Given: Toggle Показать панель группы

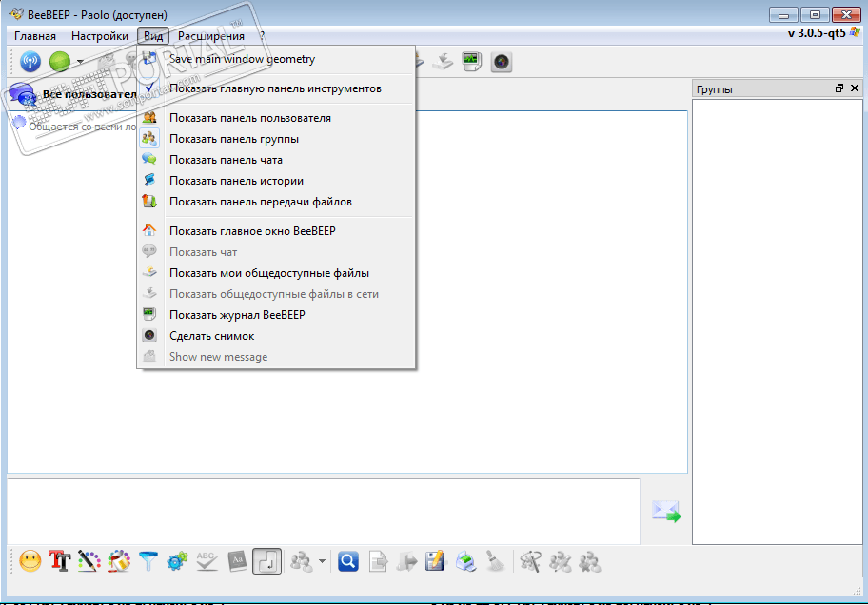Looking at the screenshot, I should (x=276, y=139).
